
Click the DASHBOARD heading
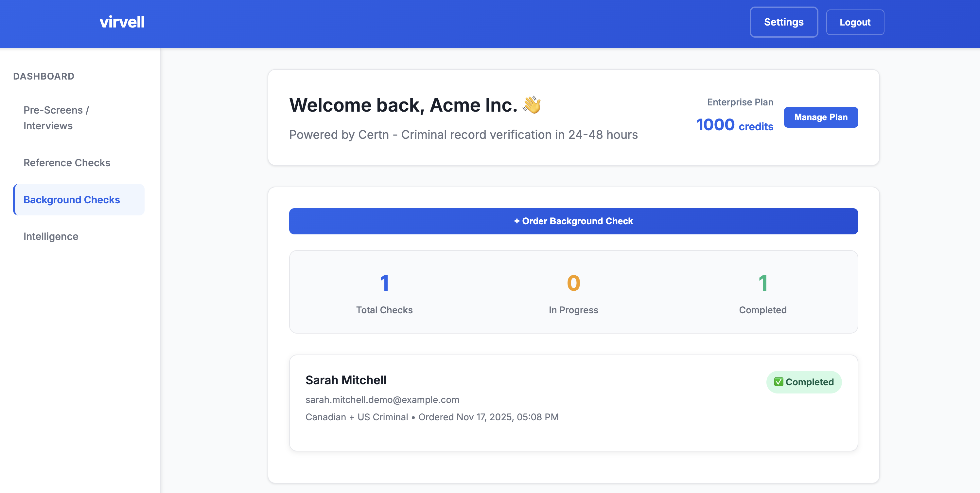coord(44,76)
